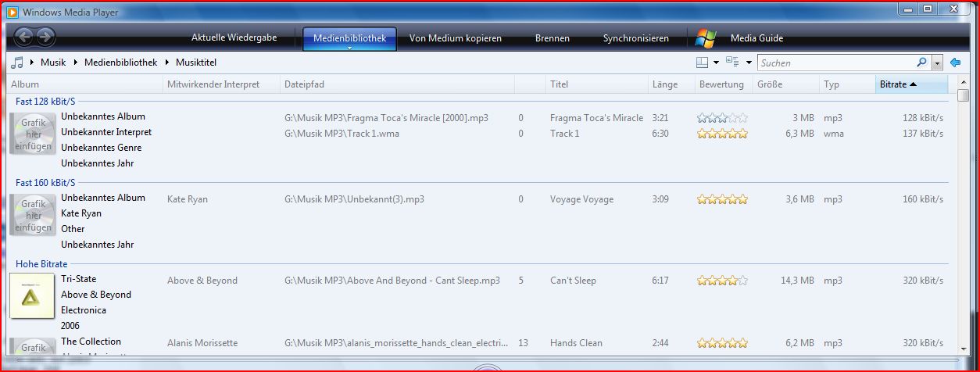Click Musik in the breadcrumb
Screen dimensions: 980x372
coord(53,63)
